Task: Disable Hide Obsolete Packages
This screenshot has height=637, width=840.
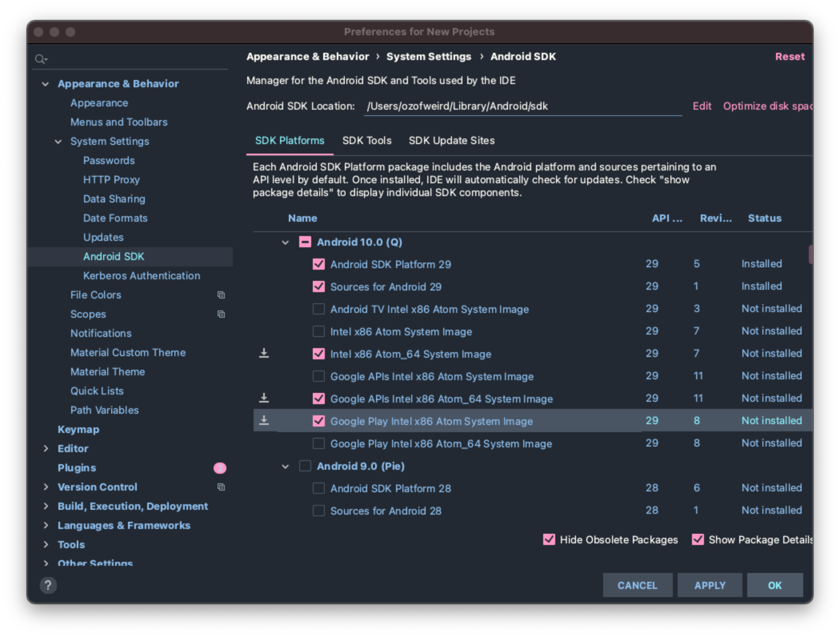Action: 549,539
